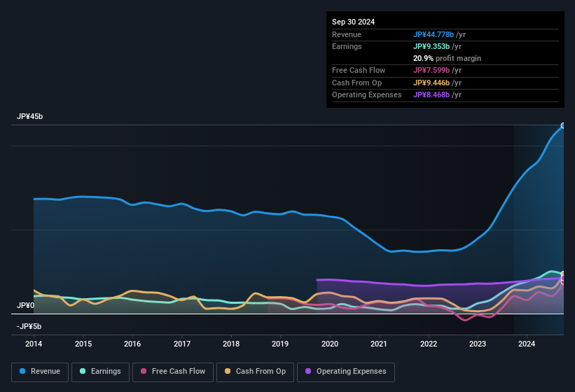This screenshot has width=575, height=392.
Task: Click the Free Cash Flow label in tooltip
Action: pos(359,70)
